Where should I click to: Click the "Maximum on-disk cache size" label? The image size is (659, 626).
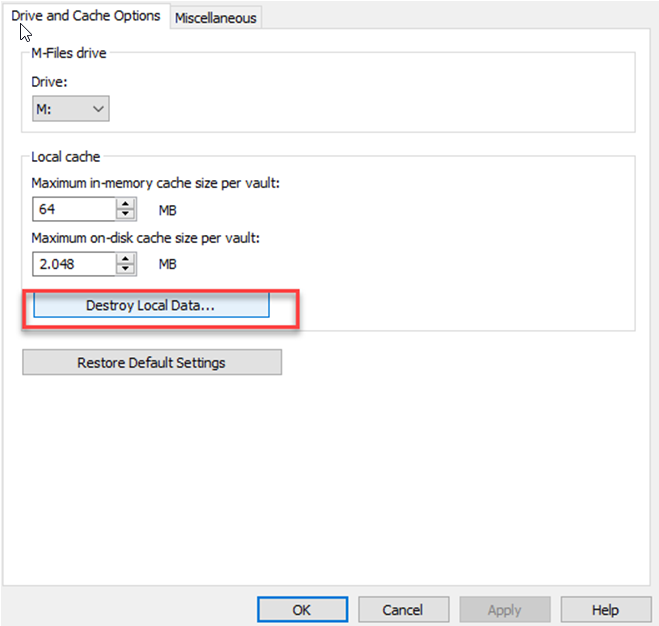click(x=145, y=238)
